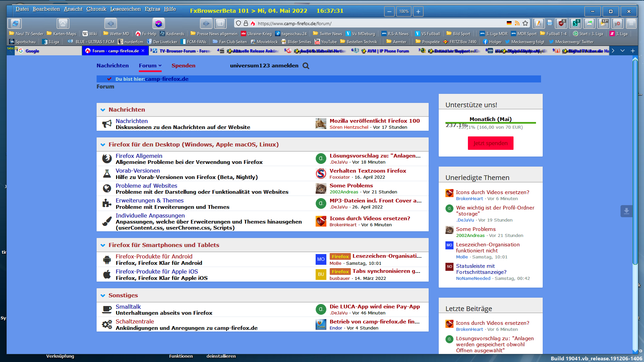Click the Monatlich donation progress bar
This screenshot has width=644, height=362.
(490, 123)
